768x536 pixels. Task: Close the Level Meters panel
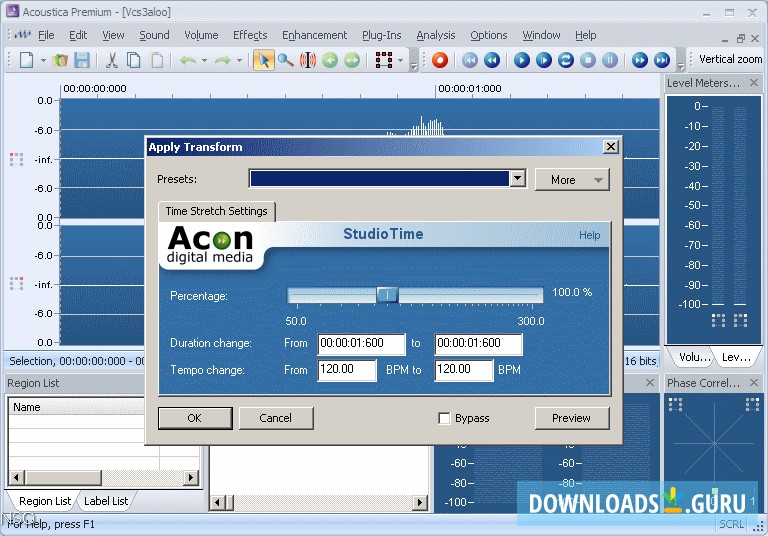coord(754,83)
